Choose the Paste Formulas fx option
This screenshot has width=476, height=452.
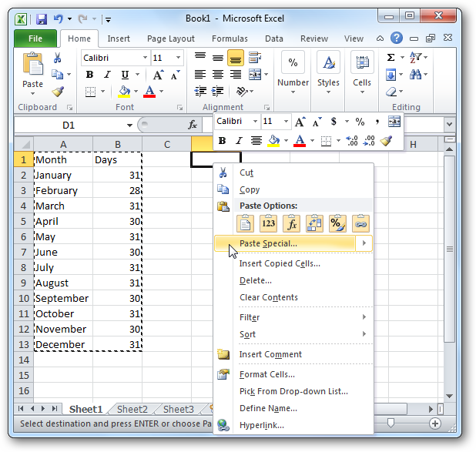click(x=291, y=223)
